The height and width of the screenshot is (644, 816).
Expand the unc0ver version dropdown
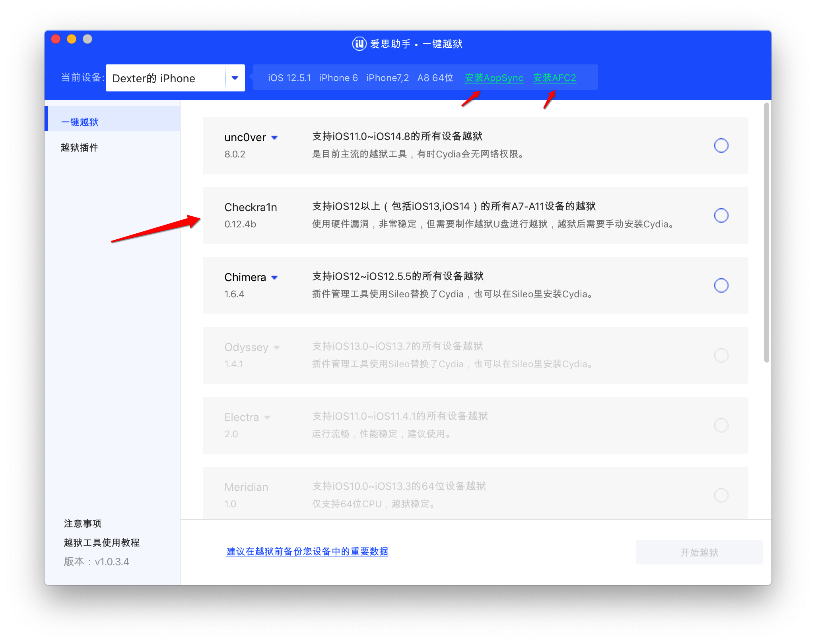pyautogui.click(x=274, y=137)
